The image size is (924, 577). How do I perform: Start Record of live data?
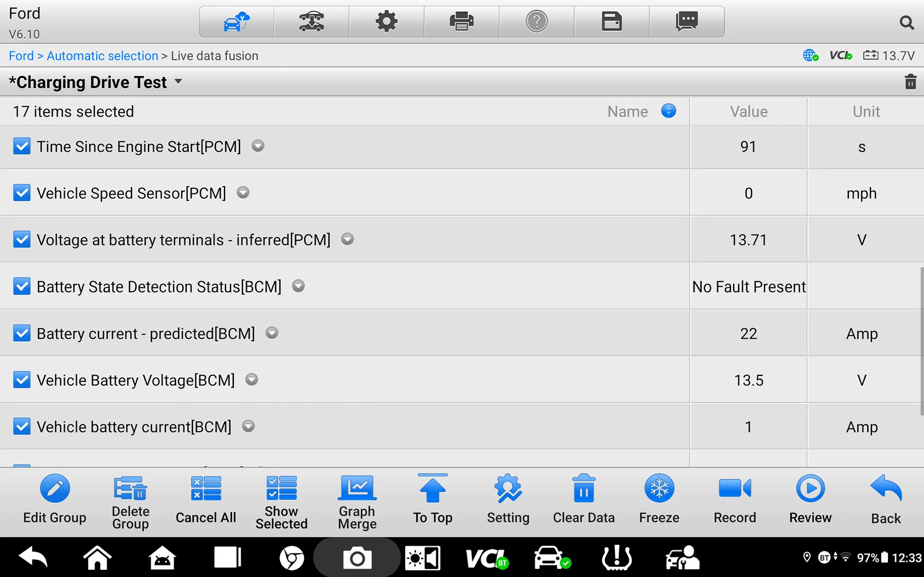coord(735,501)
